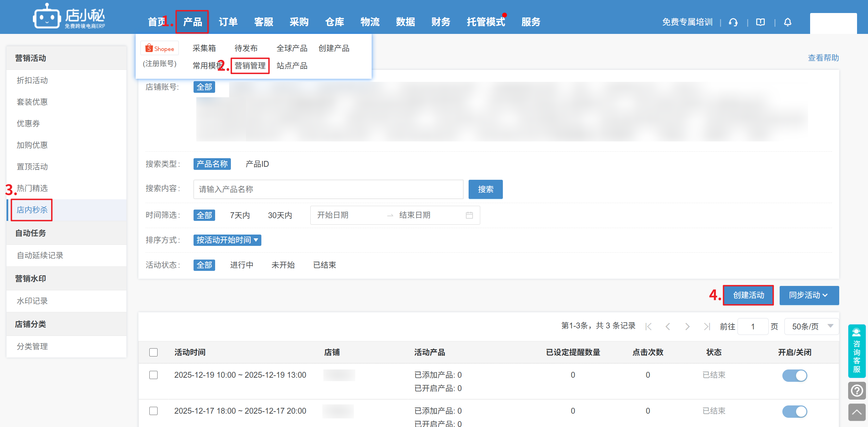The image size is (868, 427).
Task: Click the scroll-to-top arrow icon
Action: 857,412
